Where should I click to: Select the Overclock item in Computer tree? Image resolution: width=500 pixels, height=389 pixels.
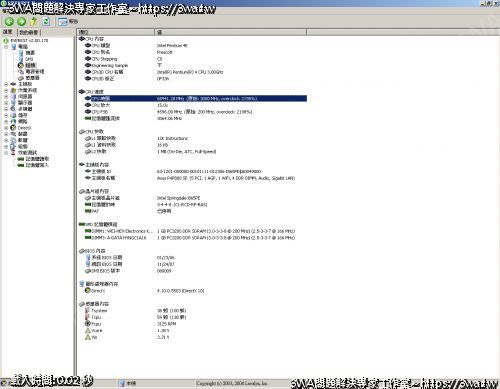(30, 65)
